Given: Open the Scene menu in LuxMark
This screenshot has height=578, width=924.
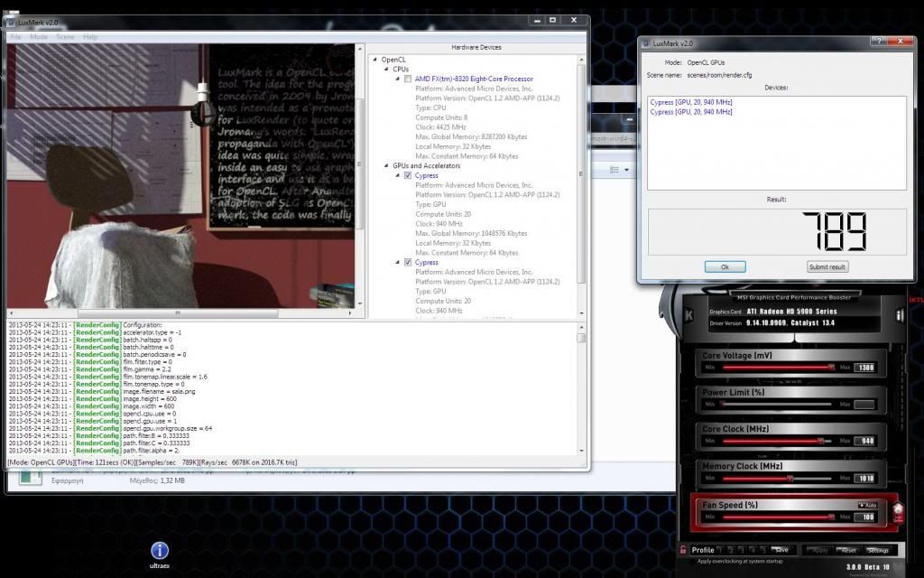Looking at the screenshot, I should click(65, 36).
